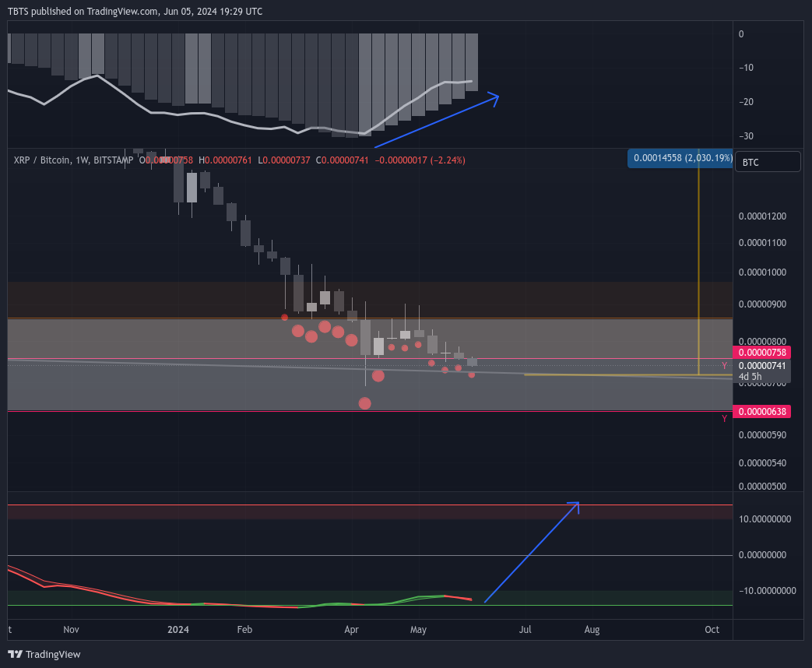Select the BTC currency box
The height and width of the screenshot is (668, 812).
pos(768,162)
